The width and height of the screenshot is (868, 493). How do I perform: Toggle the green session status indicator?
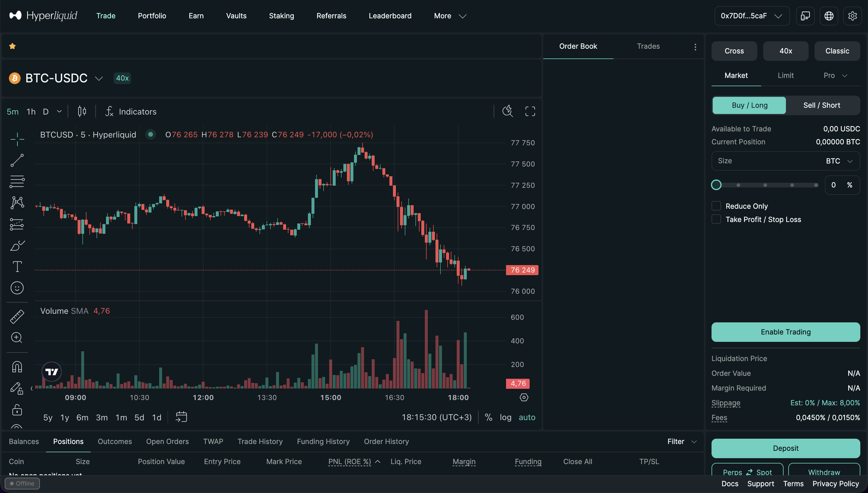tap(150, 134)
